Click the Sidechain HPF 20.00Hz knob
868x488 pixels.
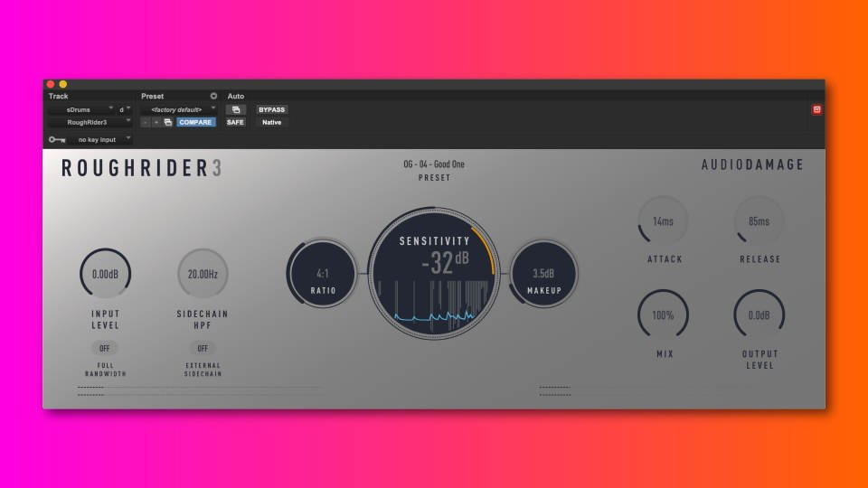point(203,274)
